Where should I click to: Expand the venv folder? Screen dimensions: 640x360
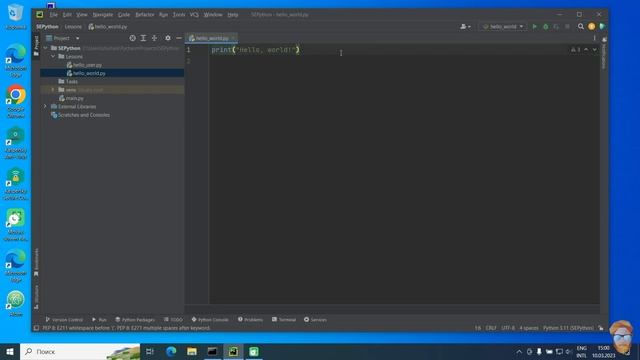(52, 90)
